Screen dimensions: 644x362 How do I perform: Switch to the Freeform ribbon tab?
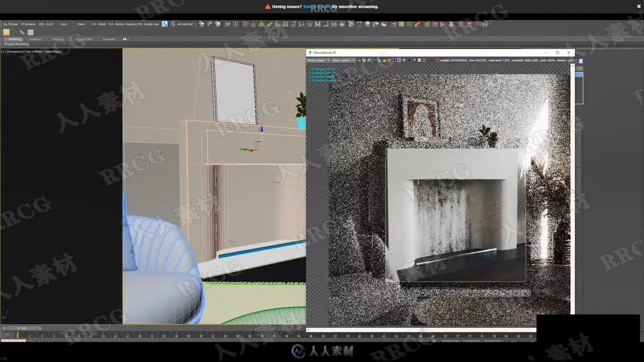pyautogui.click(x=35, y=39)
